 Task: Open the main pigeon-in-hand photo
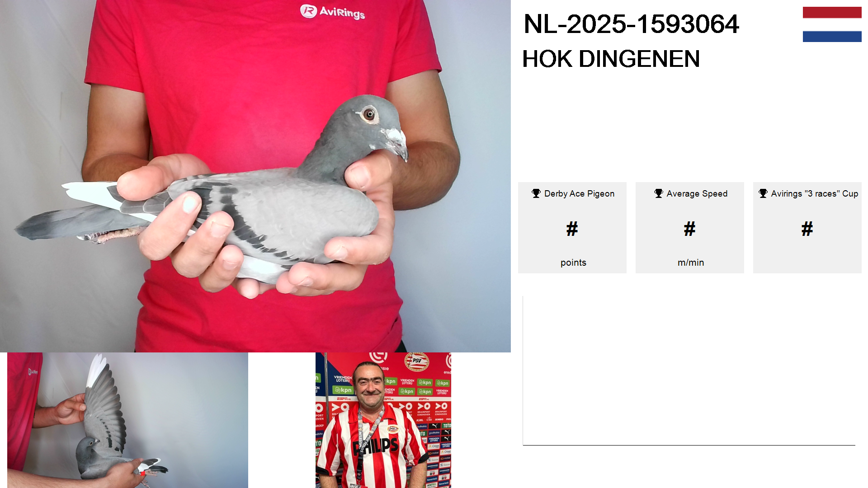click(x=255, y=176)
